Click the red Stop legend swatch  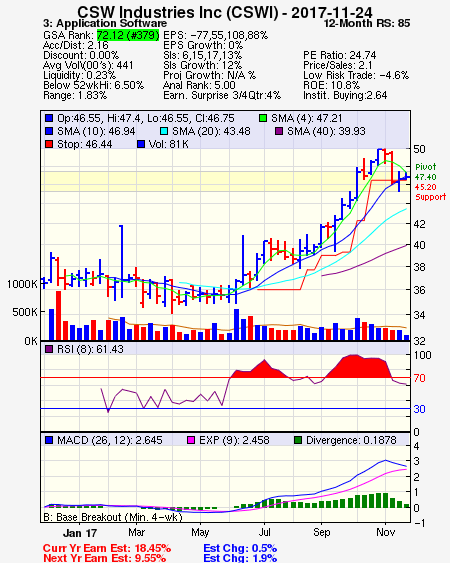[49, 144]
